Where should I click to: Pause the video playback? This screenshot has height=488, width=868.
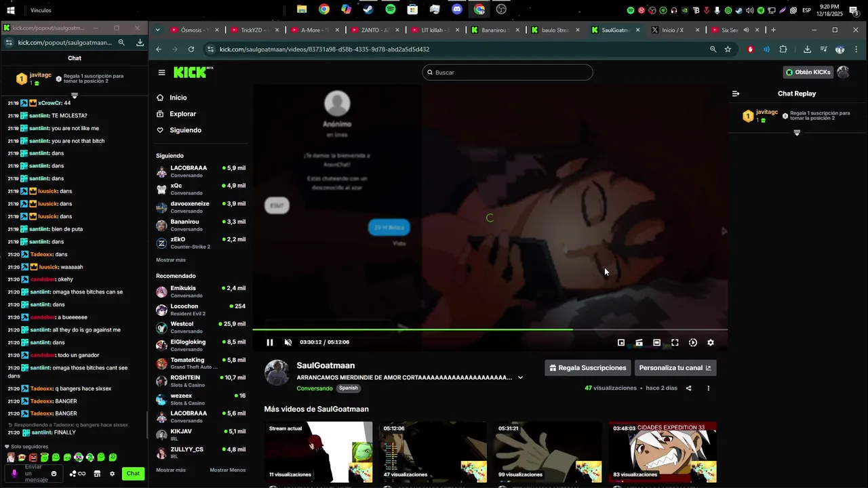pos(270,342)
